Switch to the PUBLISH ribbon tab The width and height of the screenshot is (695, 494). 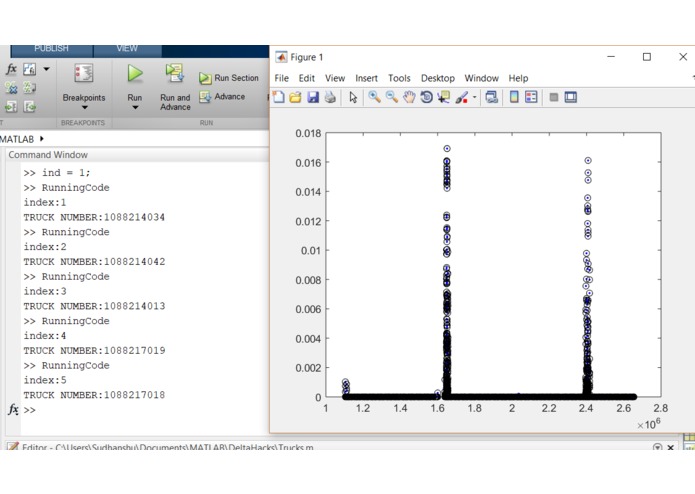click(51, 50)
